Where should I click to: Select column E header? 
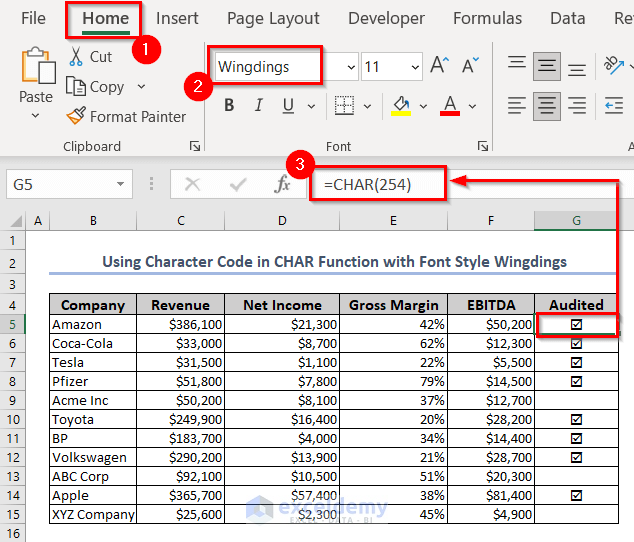point(393,221)
